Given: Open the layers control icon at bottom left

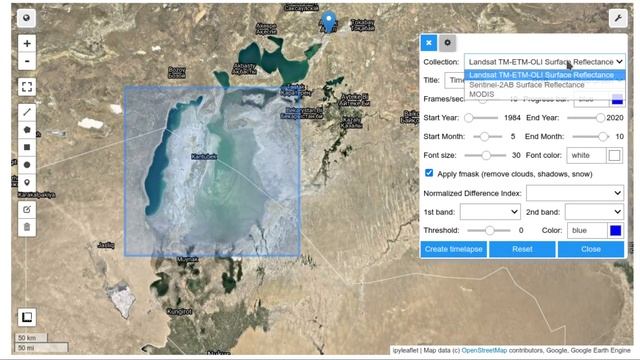Looking at the screenshot, I should [27, 317].
